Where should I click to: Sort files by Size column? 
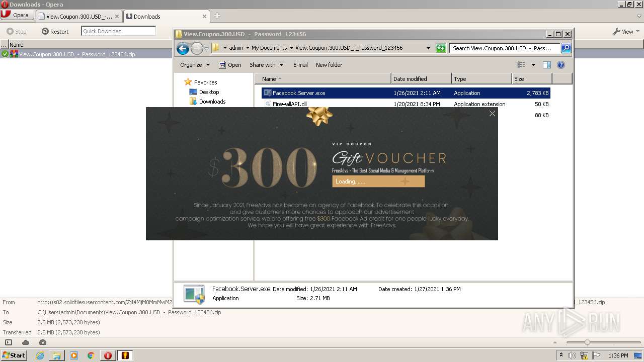pos(532,79)
